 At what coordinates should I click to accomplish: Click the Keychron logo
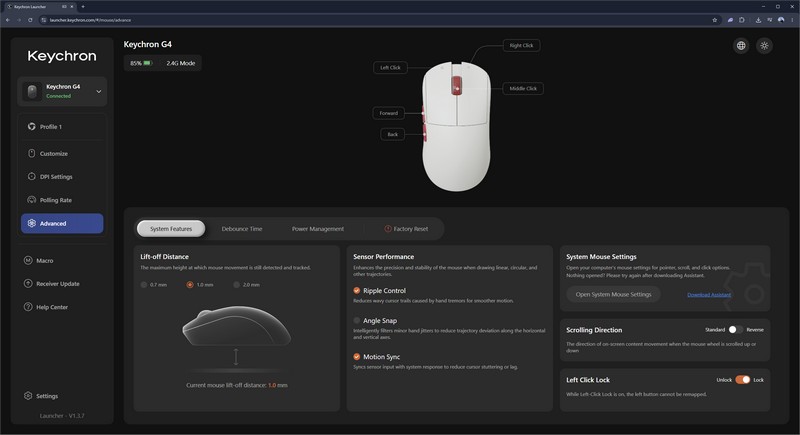click(62, 56)
